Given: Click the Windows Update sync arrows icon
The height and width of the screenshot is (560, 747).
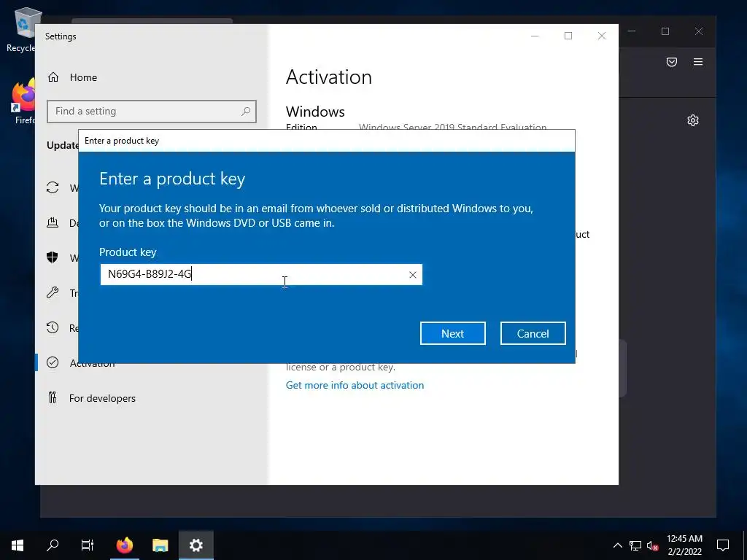Looking at the screenshot, I should click(53, 187).
